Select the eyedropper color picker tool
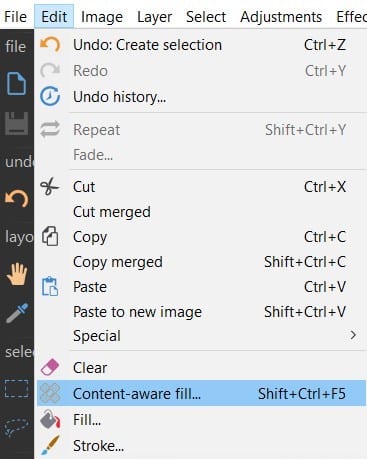The width and height of the screenshot is (367, 459). 17,313
